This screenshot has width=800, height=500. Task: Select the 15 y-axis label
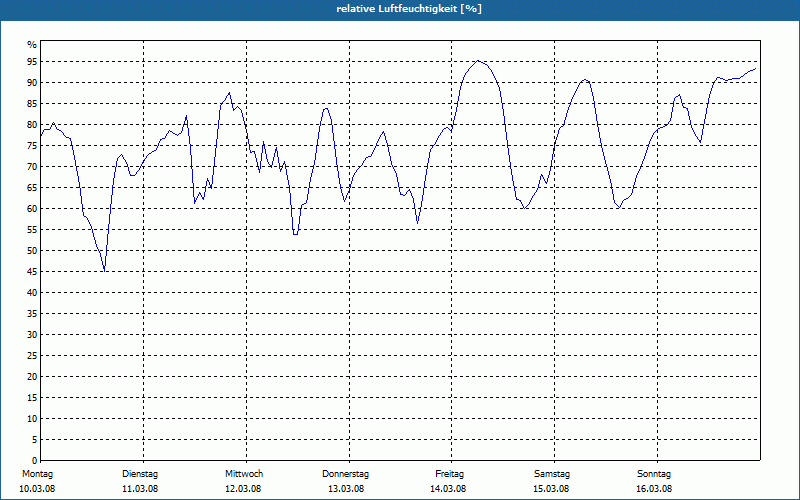click(32, 397)
